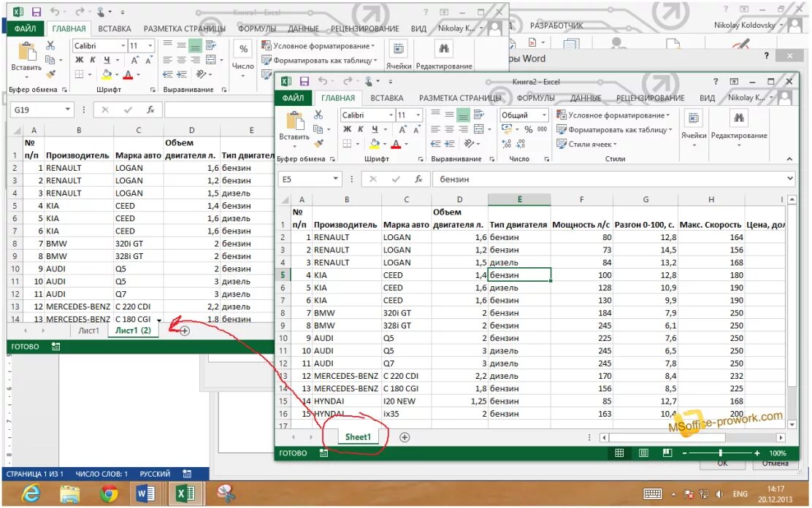This screenshot has width=812, height=508.
Task: Open number format Общий dropdown
Action: point(544,115)
